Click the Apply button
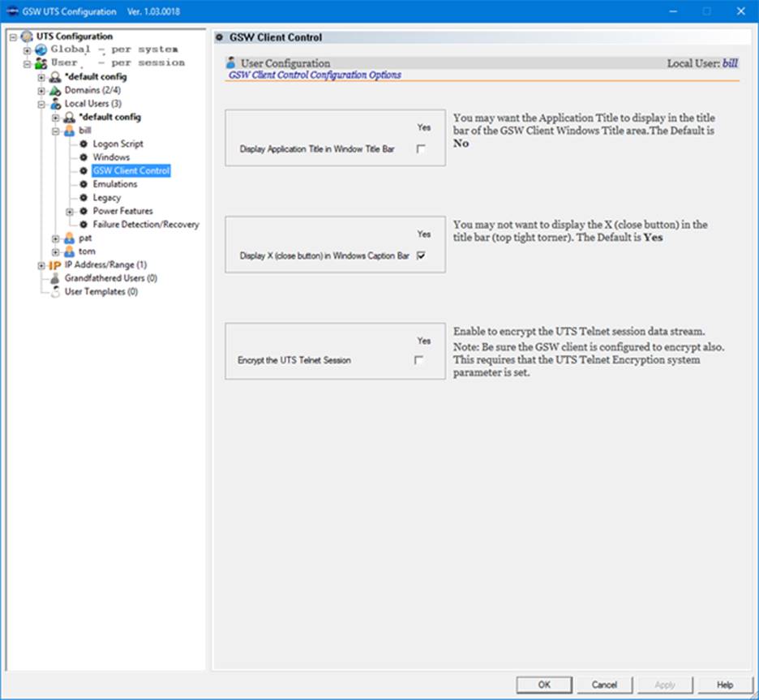 665,685
